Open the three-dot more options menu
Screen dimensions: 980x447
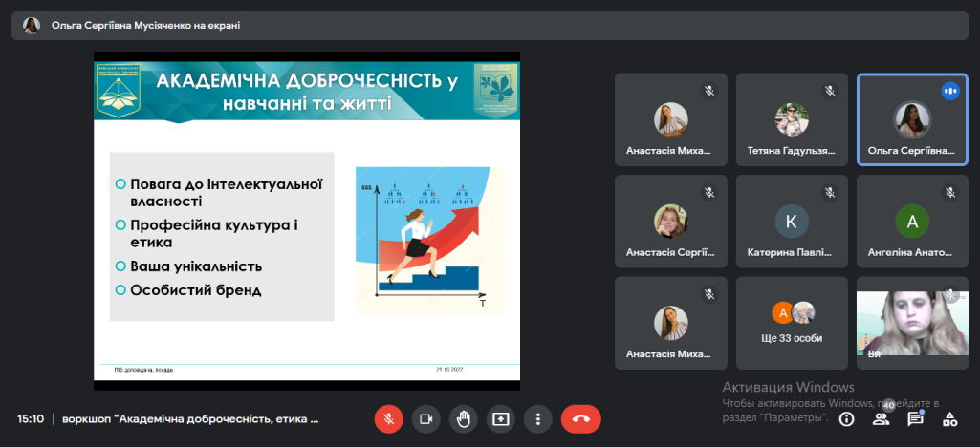point(538,418)
